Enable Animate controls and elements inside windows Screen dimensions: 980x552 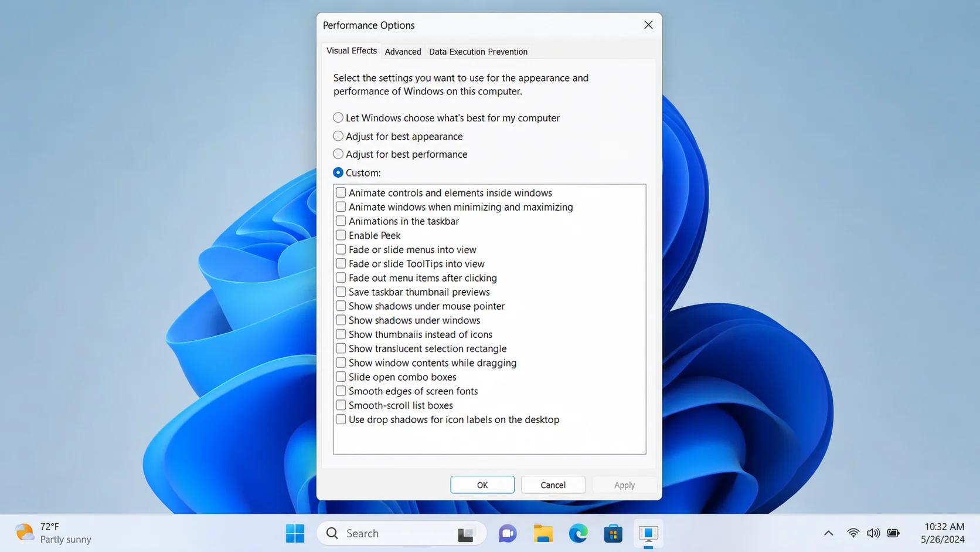(341, 192)
